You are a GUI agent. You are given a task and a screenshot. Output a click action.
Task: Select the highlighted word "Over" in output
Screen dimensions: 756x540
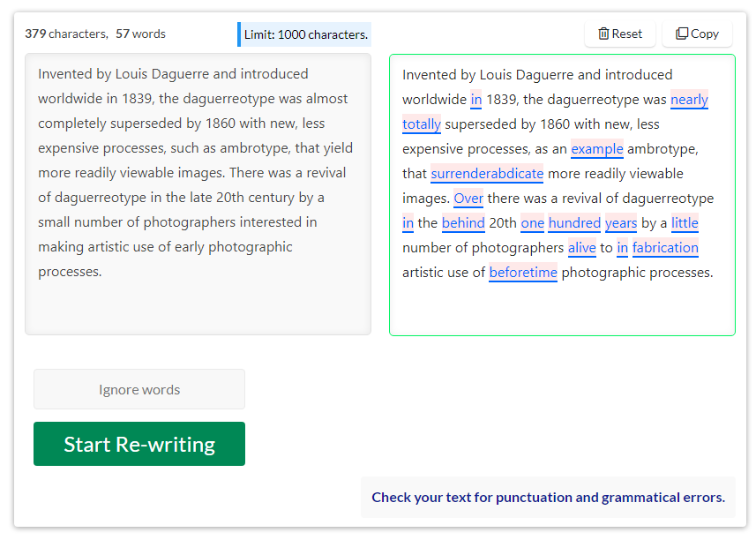click(468, 198)
